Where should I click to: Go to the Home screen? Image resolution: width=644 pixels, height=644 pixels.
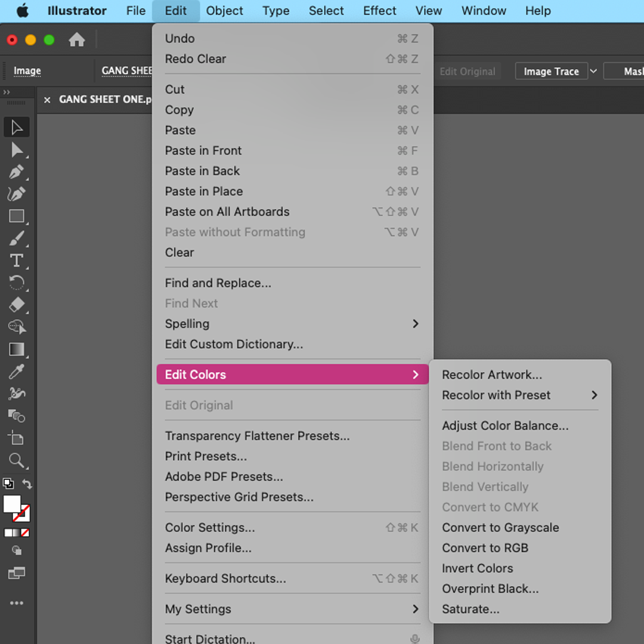pos(76,41)
